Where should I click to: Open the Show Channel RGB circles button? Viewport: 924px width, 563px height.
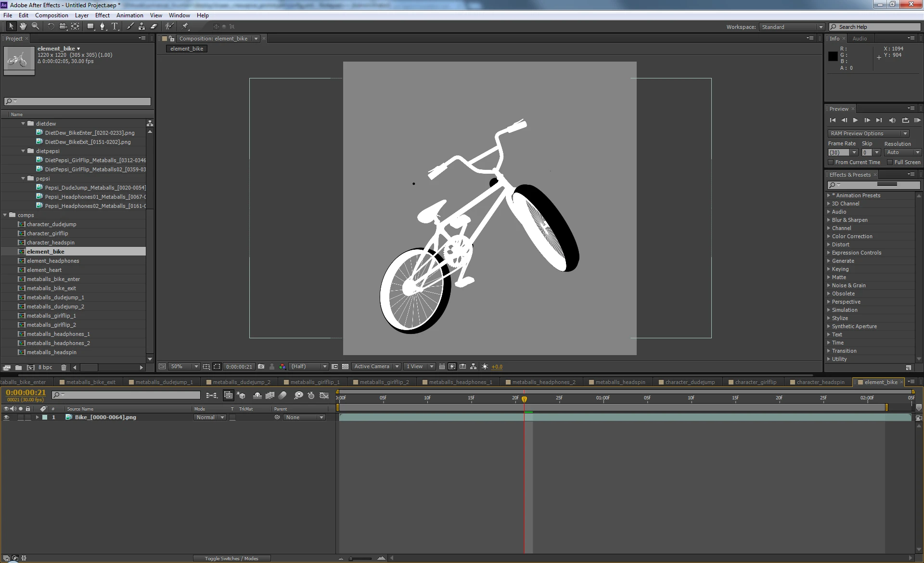pyautogui.click(x=282, y=366)
